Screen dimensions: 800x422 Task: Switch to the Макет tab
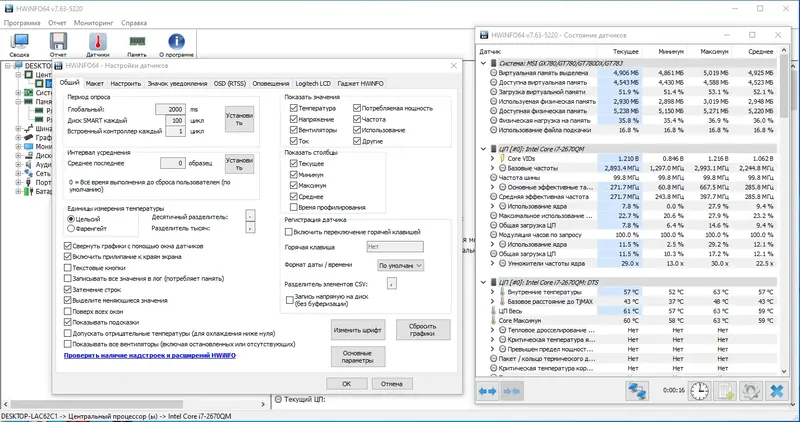click(95, 83)
